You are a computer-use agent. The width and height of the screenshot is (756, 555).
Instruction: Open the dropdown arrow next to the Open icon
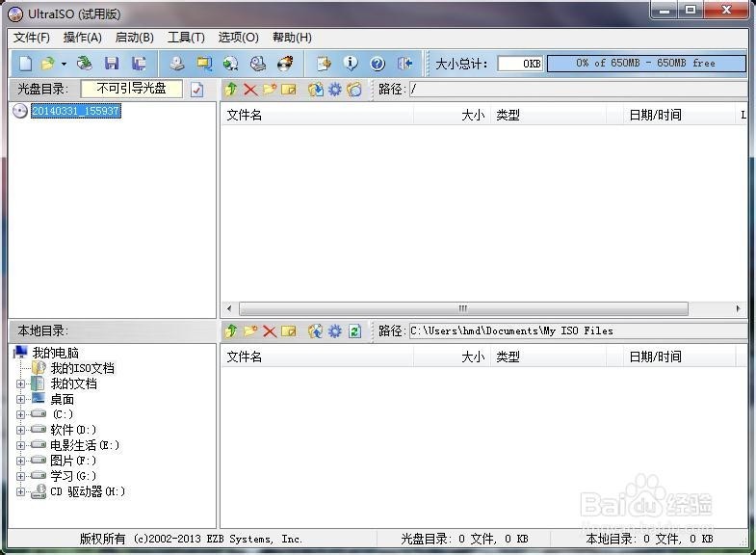[x=64, y=64]
